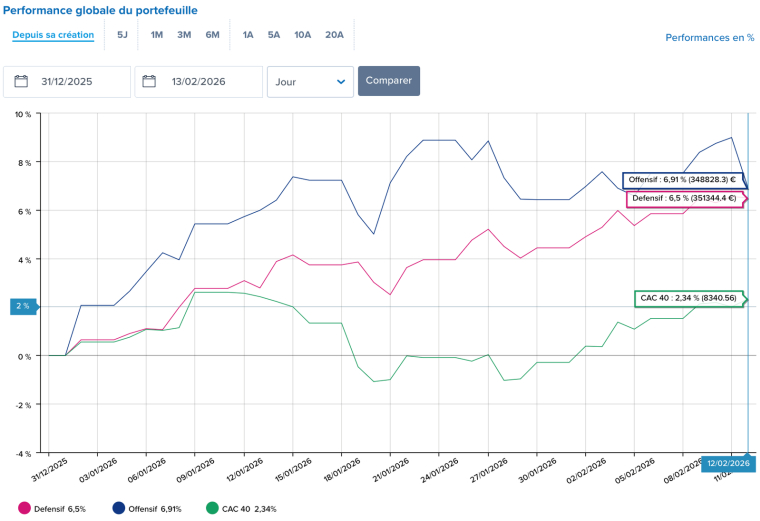Toggle CAC 40 series via green legend dot
This screenshot has width=760, height=521.
(x=211, y=509)
